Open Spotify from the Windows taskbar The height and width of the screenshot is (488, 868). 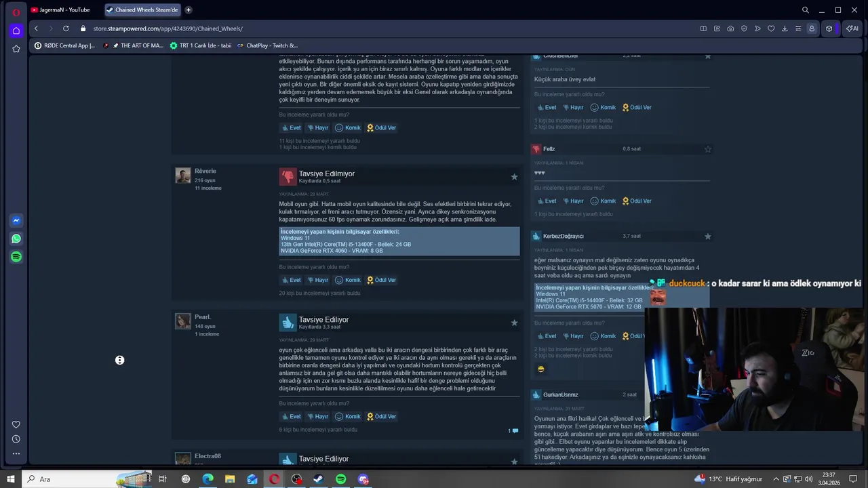coord(340,479)
